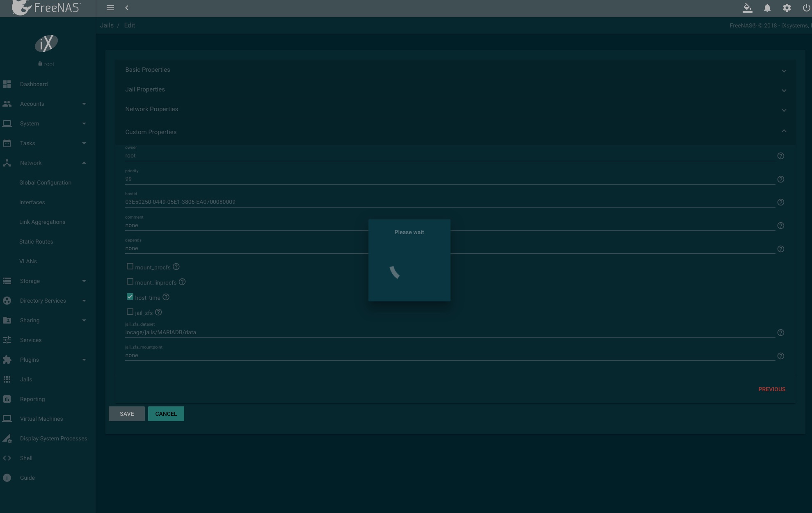Screen dimensions: 812x513
Task: Click the PREVIOUS link
Action: pyautogui.click(x=771, y=389)
